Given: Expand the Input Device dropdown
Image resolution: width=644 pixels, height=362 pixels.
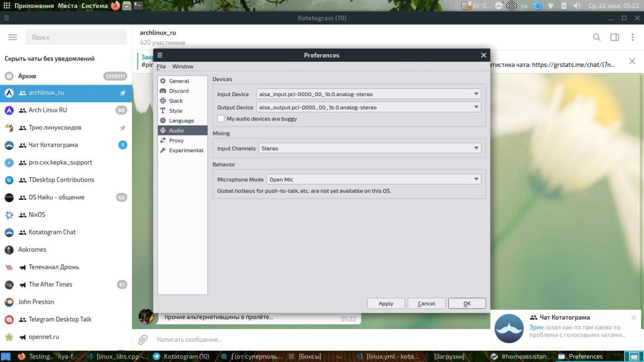Looking at the screenshot, I should [x=369, y=94].
